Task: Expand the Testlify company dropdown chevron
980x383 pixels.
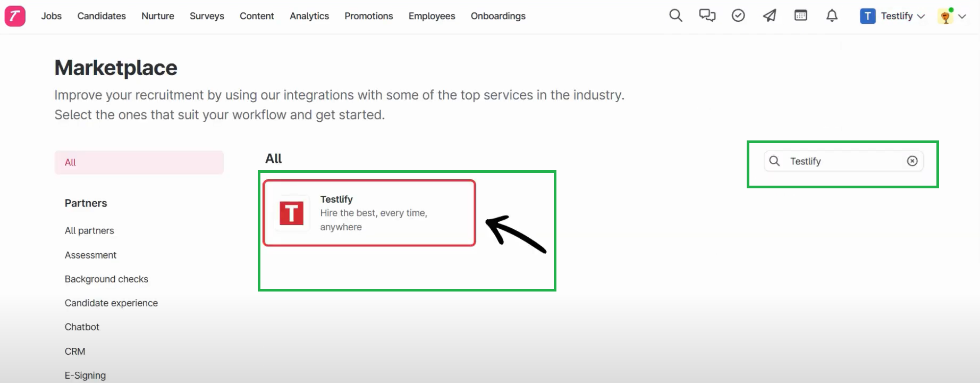Action: [x=921, y=16]
